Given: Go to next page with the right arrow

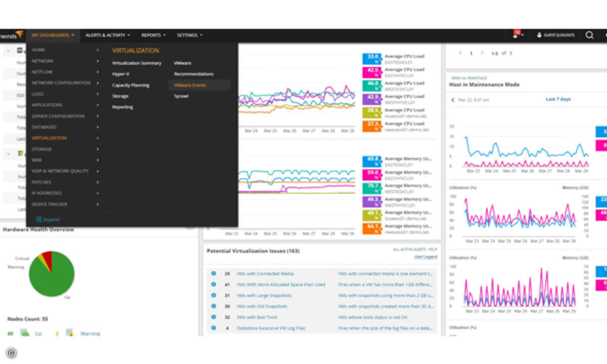Looking at the screenshot, I should (x=482, y=53).
